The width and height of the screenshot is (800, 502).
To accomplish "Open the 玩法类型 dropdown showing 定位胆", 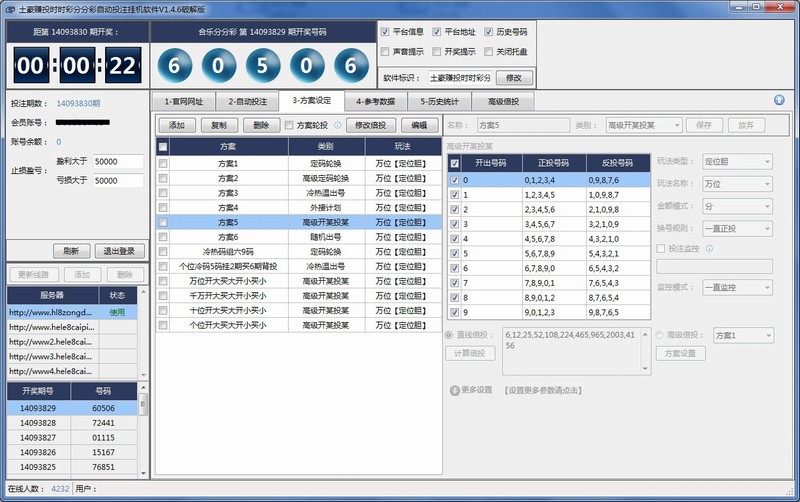I will (737, 161).
